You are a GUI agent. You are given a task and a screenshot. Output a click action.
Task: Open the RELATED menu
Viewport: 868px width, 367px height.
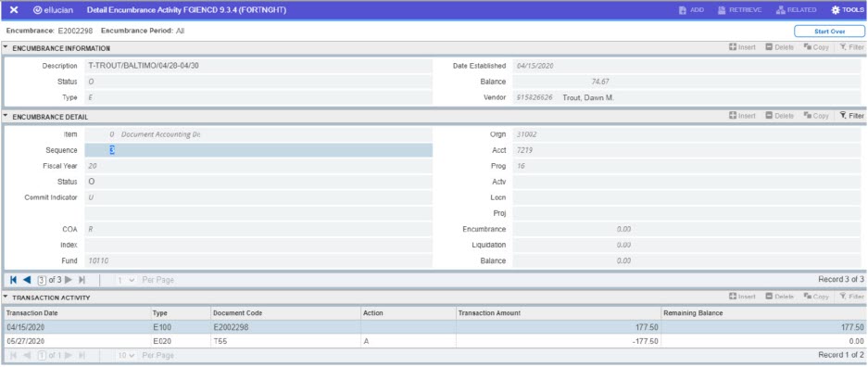click(797, 10)
